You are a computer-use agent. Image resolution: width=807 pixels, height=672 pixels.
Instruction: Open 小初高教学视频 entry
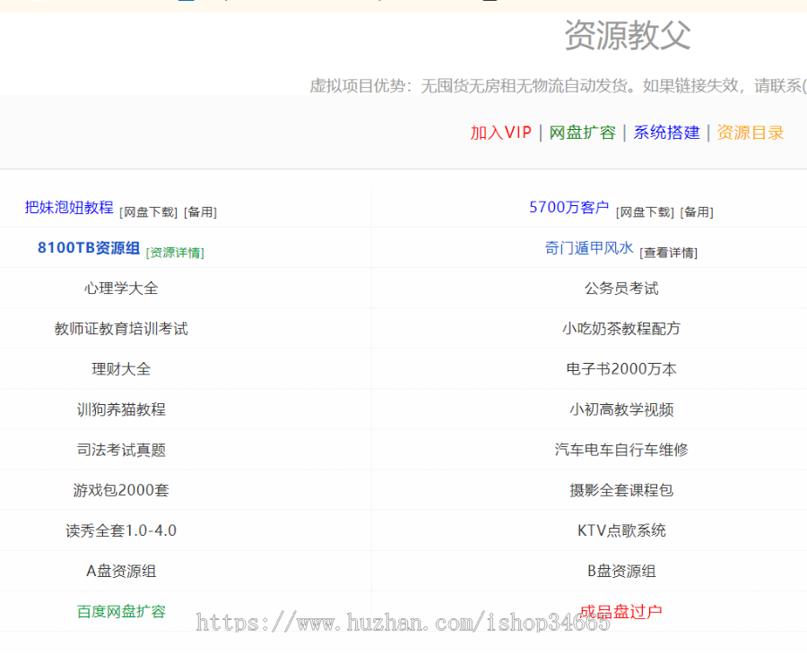click(621, 409)
